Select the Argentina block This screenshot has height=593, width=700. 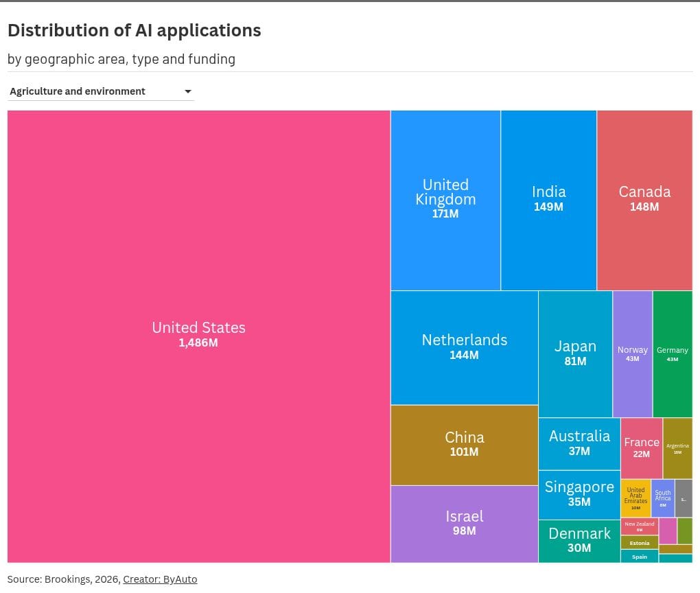coord(677,448)
